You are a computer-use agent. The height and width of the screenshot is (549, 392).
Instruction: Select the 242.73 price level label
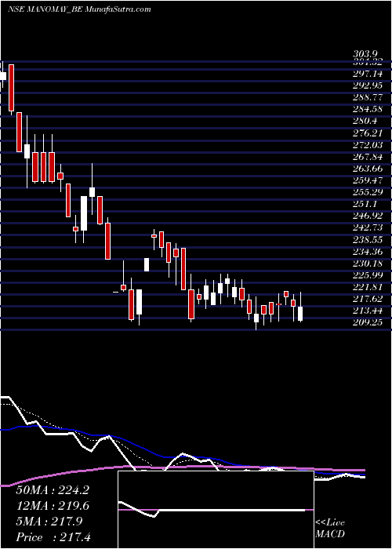click(368, 227)
